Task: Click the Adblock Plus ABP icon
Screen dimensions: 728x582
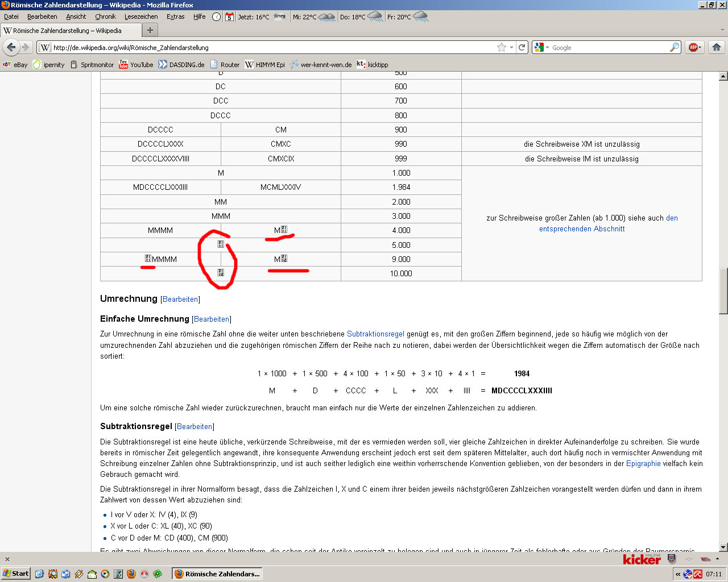Action: tap(693, 47)
